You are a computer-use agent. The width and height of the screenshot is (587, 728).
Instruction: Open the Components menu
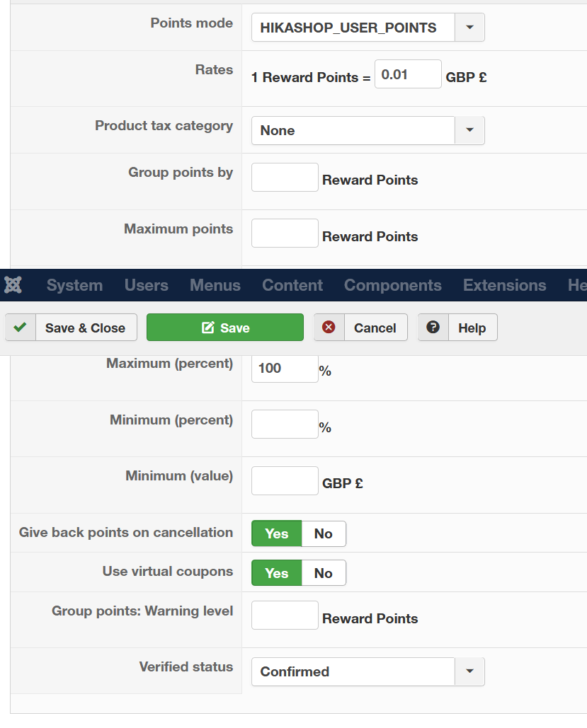coord(392,285)
